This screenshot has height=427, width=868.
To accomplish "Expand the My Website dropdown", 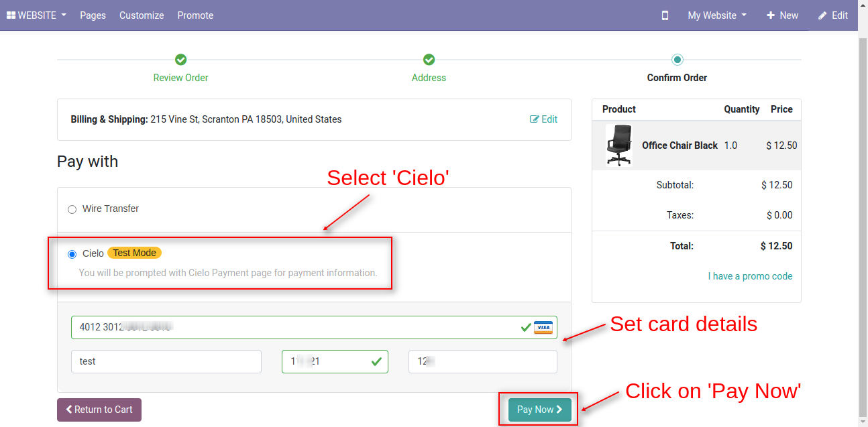I will tap(717, 15).
